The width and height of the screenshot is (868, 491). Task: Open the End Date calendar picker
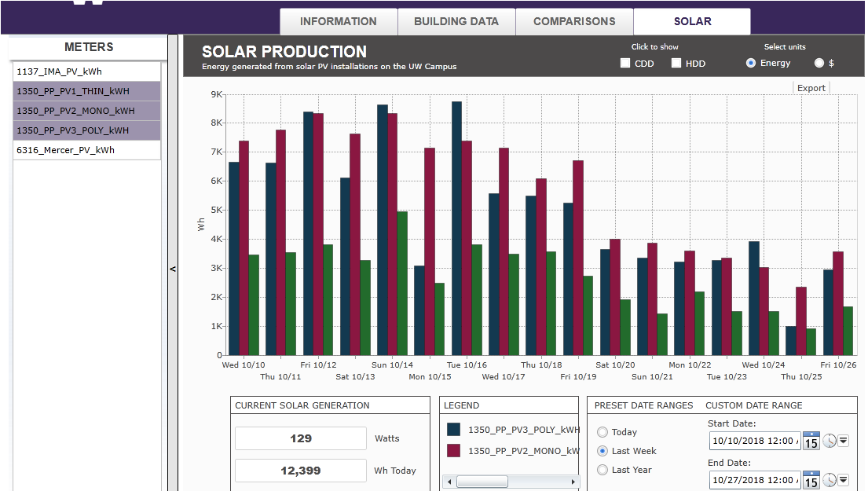(811, 480)
